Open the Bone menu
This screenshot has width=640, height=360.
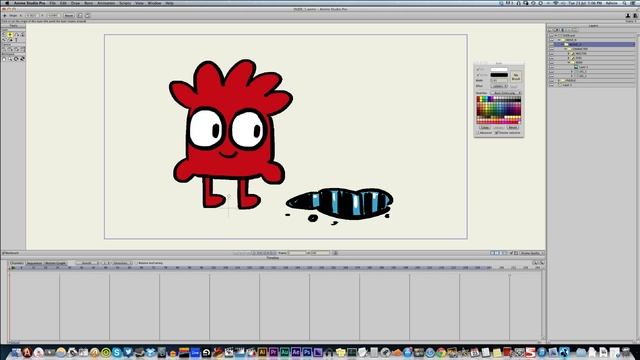(89, 3)
